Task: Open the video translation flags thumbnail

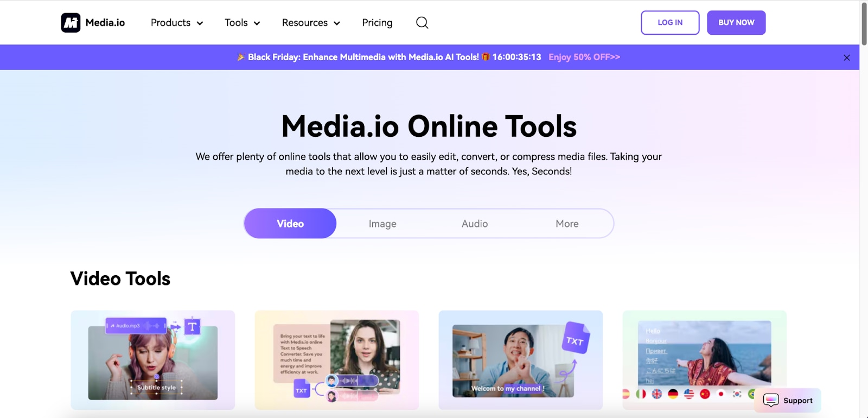Action: point(705,360)
